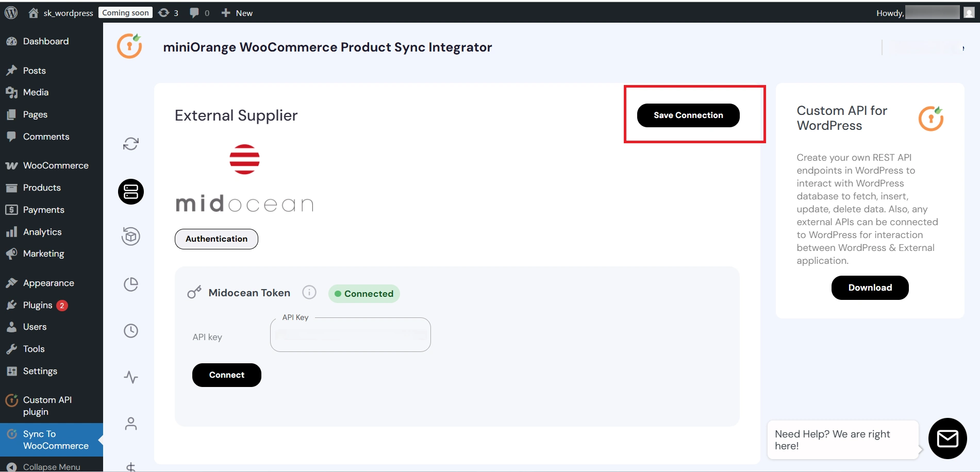Open Marketing menu item

(52, 254)
